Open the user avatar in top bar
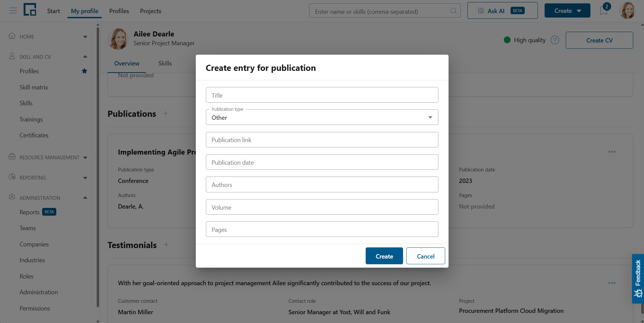This screenshot has height=323, width=644. [x=627, y=10]
